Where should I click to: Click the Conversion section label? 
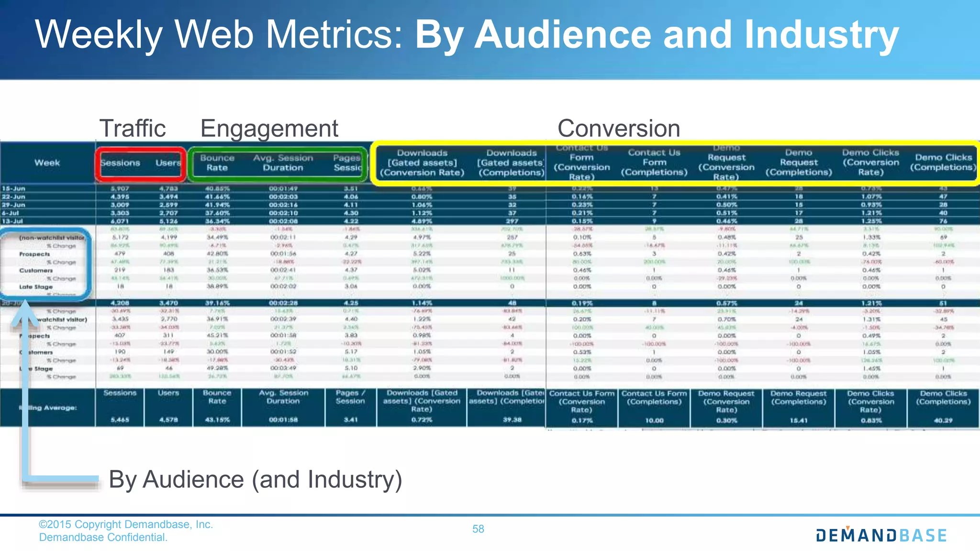pos(619,128)
